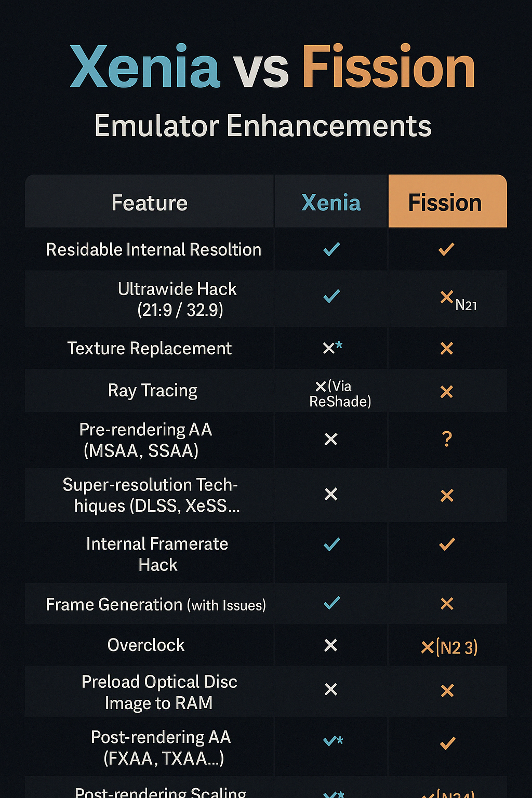Click the Emulator Enhancements subtitle
Viewport: 532px width, 798px height.
pos(263,126)
